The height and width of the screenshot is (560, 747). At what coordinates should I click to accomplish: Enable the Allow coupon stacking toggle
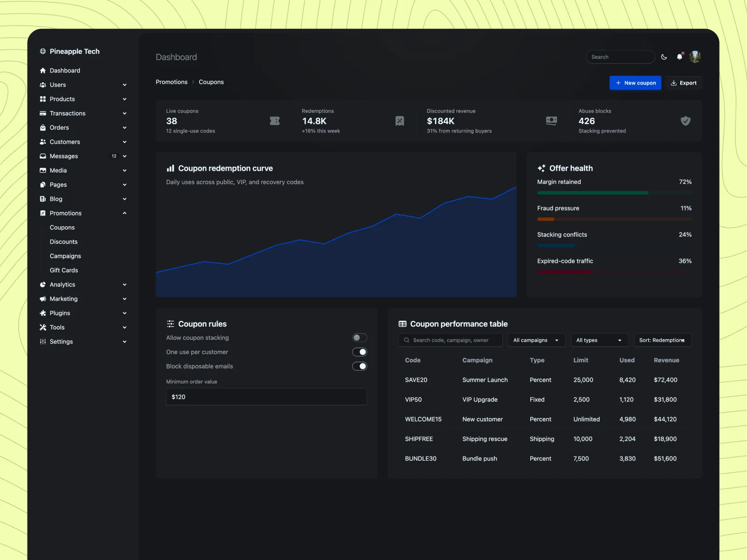(359, 338)
